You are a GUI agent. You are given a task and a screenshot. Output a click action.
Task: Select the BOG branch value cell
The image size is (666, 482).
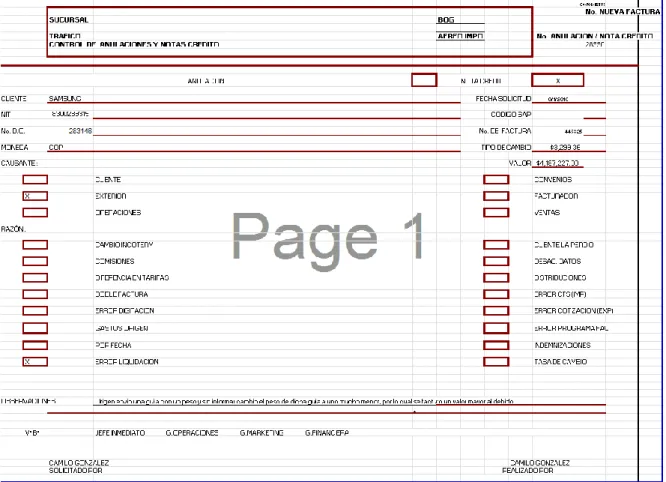(446, 20)
